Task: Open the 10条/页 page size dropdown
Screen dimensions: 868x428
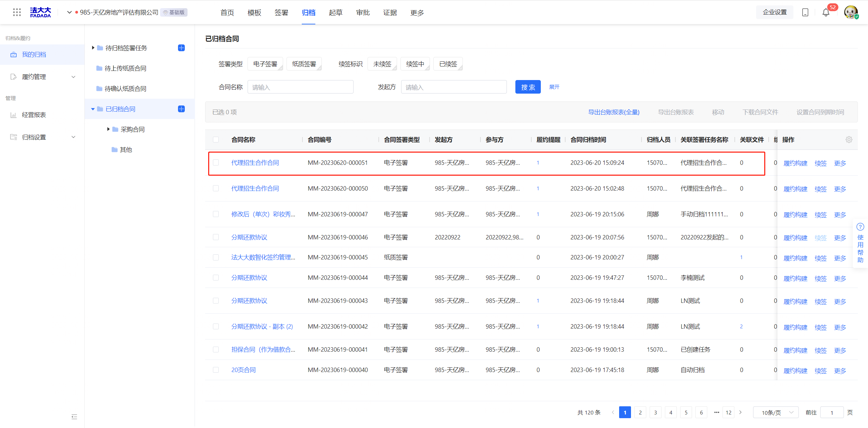Action: click(x=776, y=412)
